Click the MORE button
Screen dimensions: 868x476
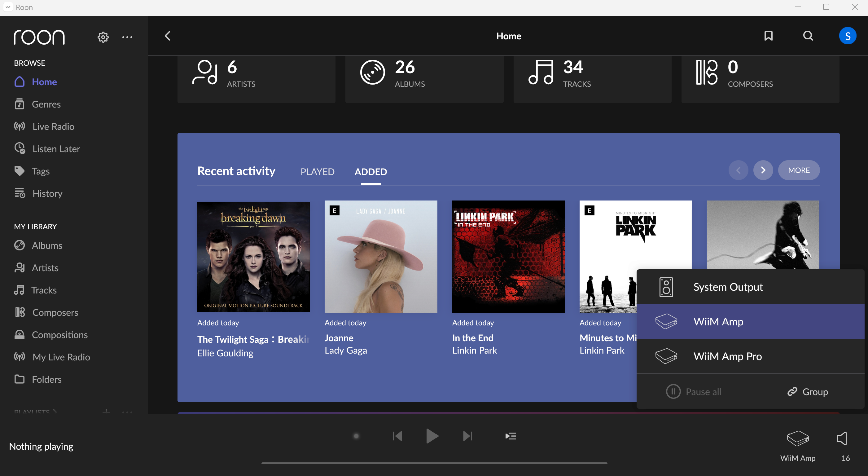tap(799, 170)
